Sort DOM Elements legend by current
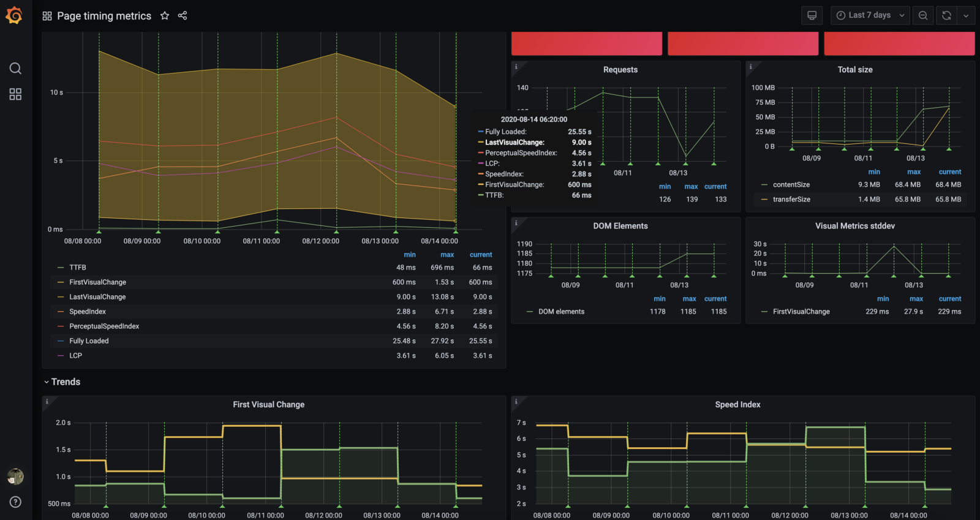The height and width of the screenshot is (520, 980). point(715,299)
